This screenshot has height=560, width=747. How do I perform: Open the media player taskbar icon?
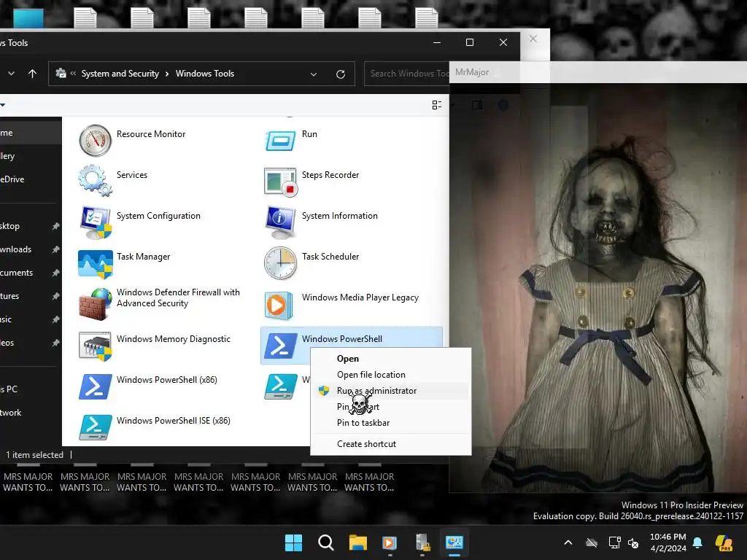pyautogui.click(x=390, y=542)
